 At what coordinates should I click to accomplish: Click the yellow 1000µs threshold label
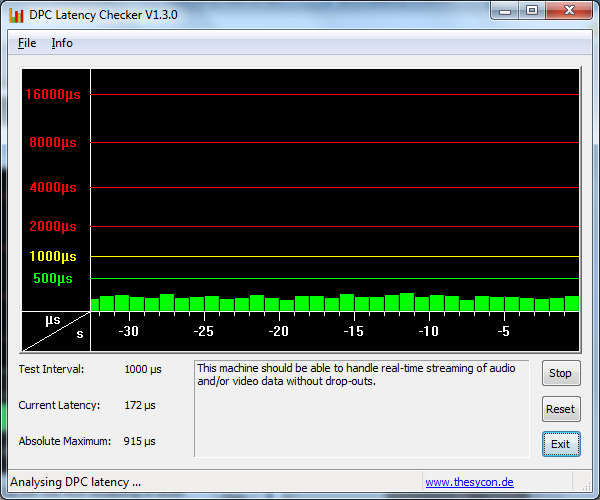[x=53, y=257]
